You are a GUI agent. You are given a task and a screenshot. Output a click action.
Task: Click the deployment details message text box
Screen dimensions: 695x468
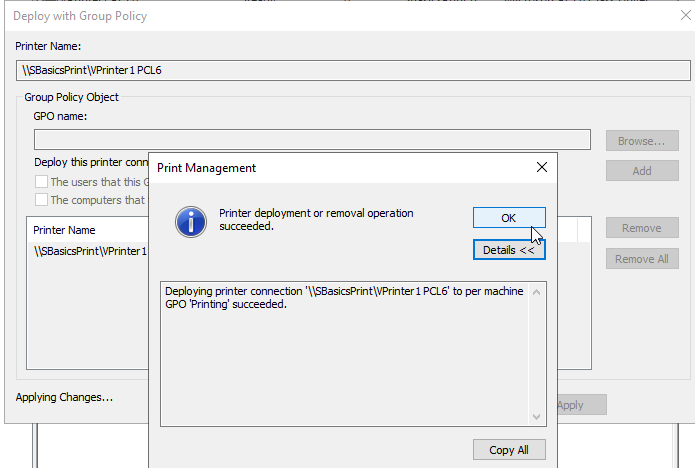tap(344, 354)
